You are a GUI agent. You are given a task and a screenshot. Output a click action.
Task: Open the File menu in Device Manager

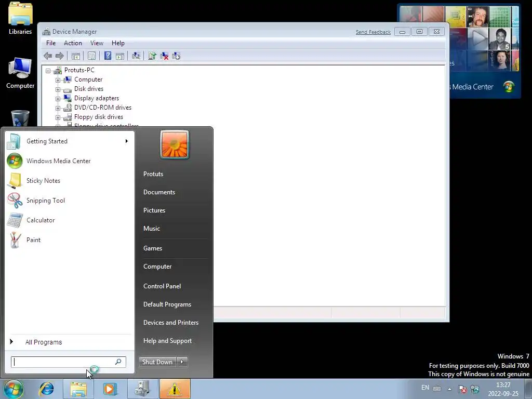51,43
